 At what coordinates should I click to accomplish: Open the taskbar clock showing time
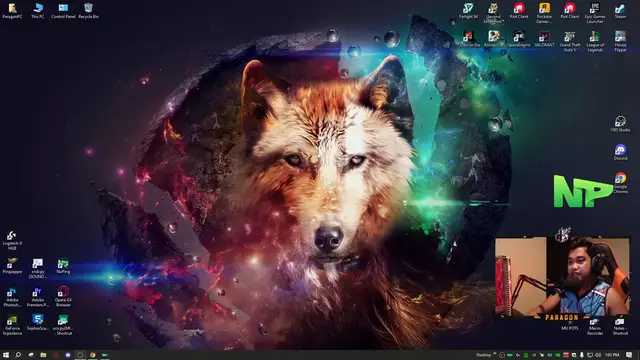(x=612, y=355)
